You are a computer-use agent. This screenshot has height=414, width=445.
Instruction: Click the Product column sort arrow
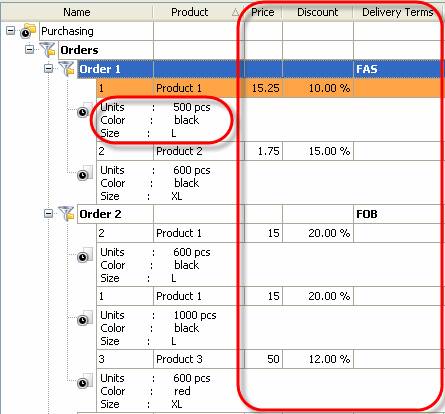pyautogui.click(x=235, y=13)
